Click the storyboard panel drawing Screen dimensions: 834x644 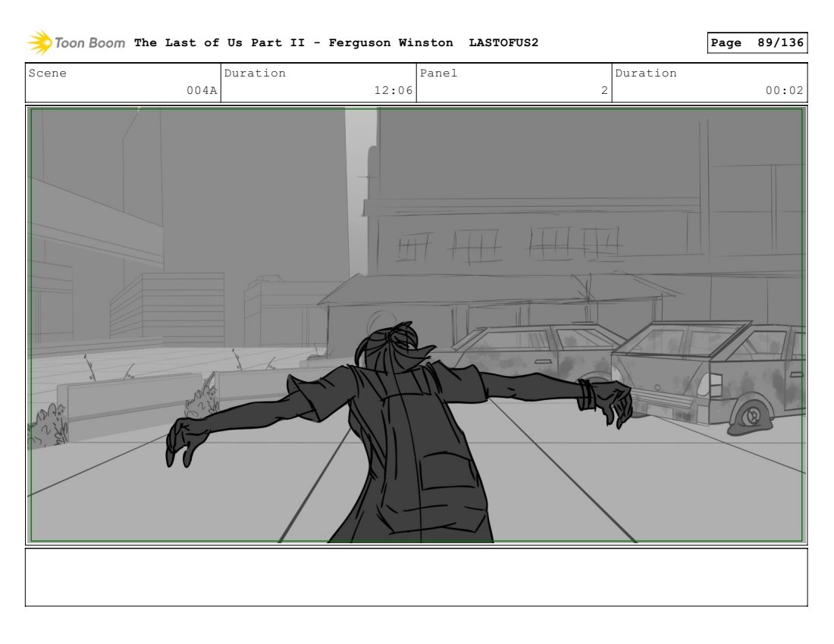click(416, 325)
